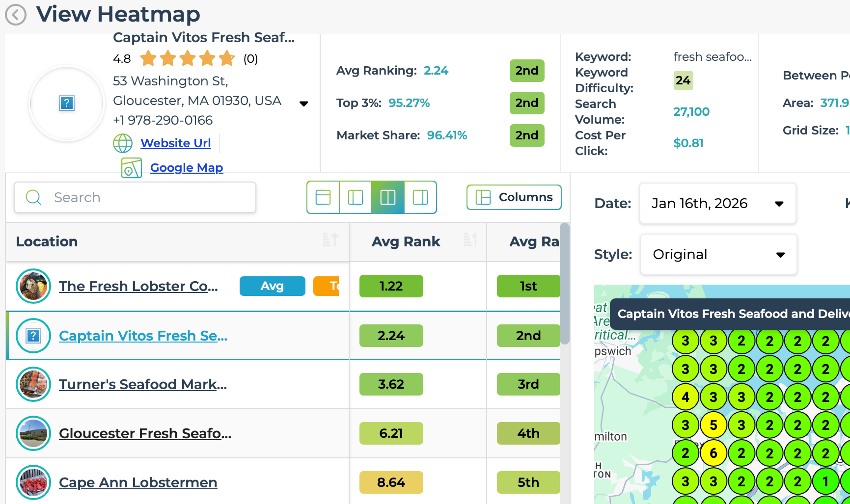850x504 pixels.
Task: Click the cost per click $0.81
Action: click(688, 143)
